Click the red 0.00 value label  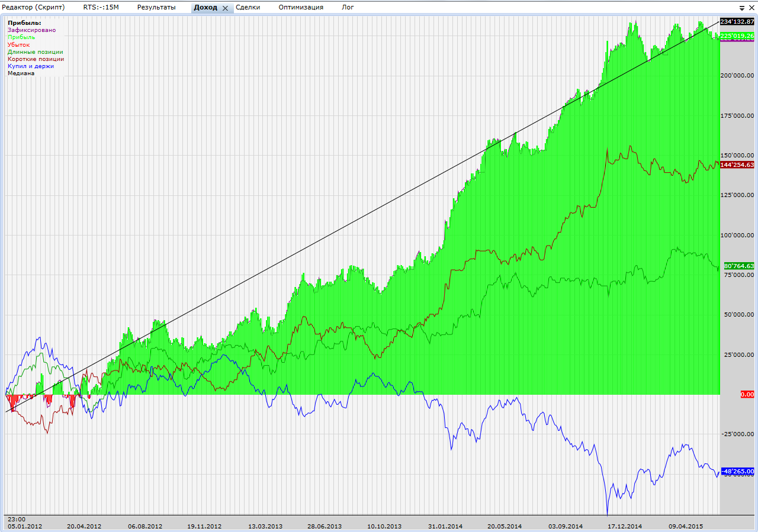pyautogui.click(x=747, y=394)
